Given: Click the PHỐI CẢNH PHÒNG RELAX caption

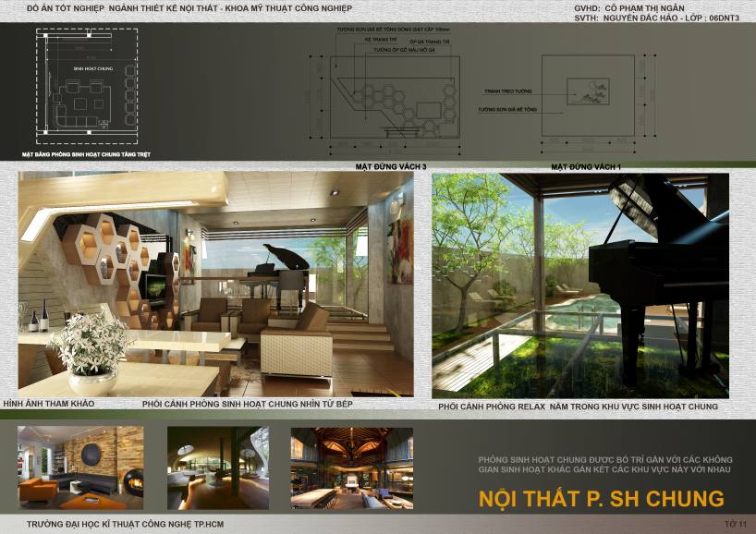Looking at the screenshot, I should [x=578, y=407].
